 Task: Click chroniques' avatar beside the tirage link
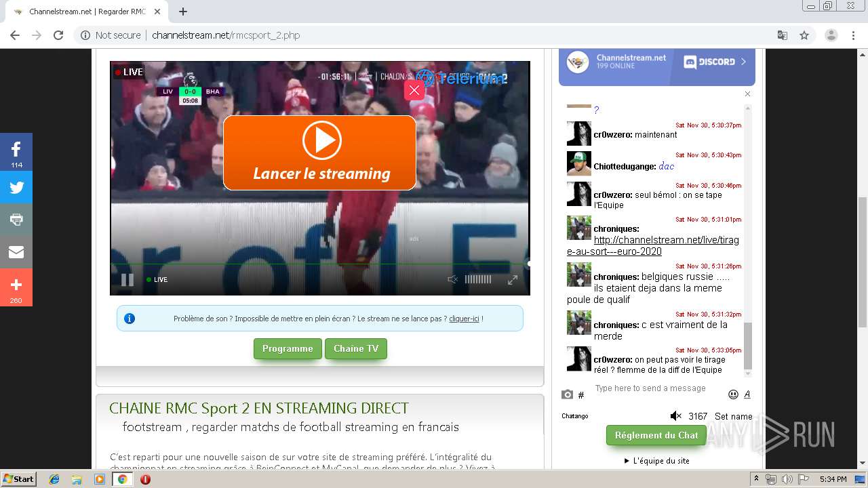(579, 228)
